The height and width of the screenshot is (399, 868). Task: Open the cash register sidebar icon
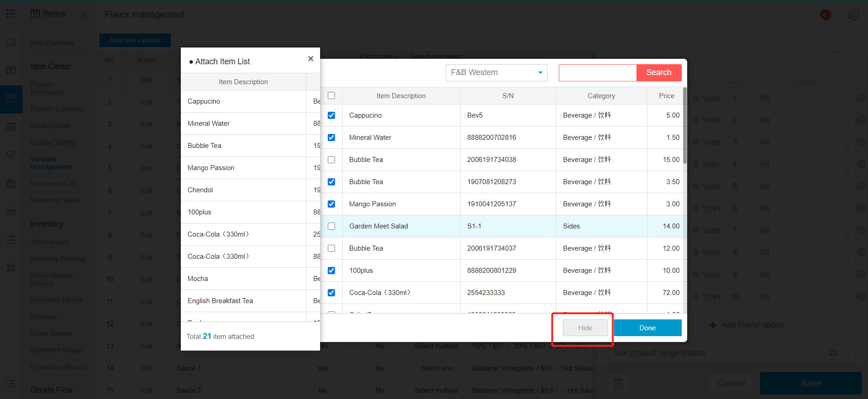click(x=11, y=70)
